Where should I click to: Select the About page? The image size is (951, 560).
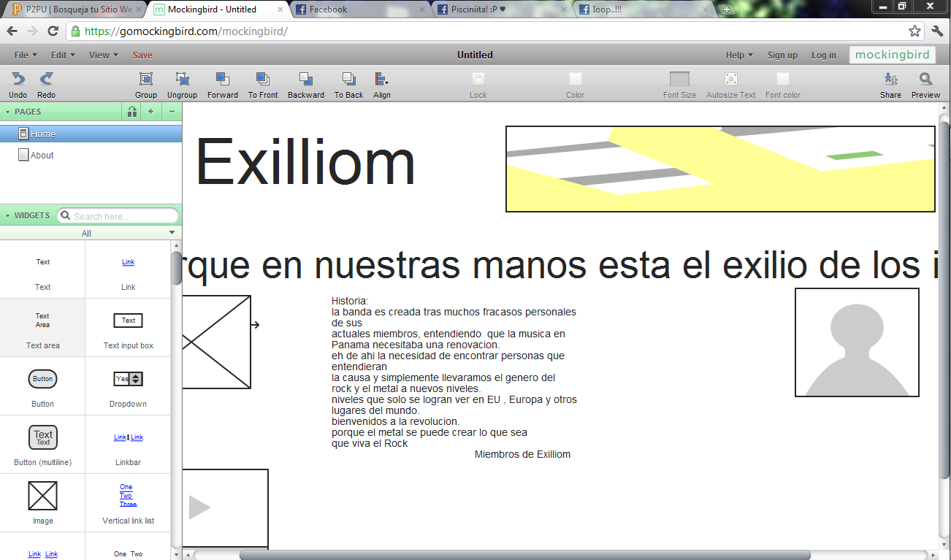point(91,155)
